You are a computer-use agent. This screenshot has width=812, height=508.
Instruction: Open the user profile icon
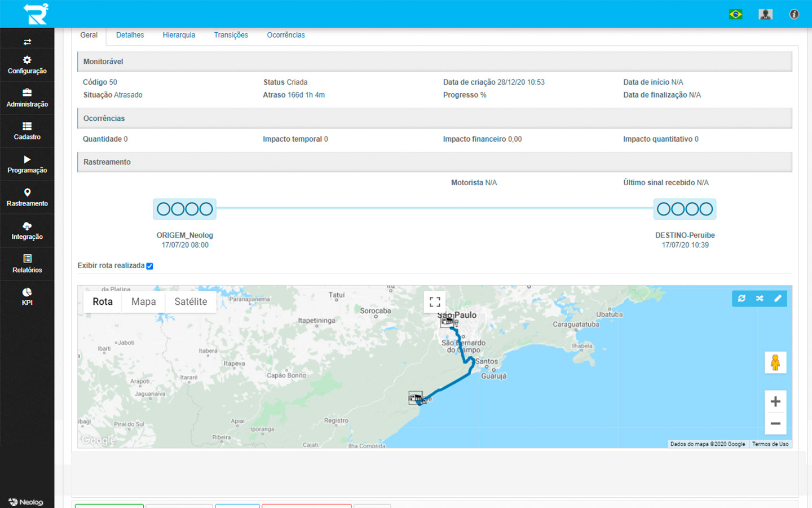(765, 14)
